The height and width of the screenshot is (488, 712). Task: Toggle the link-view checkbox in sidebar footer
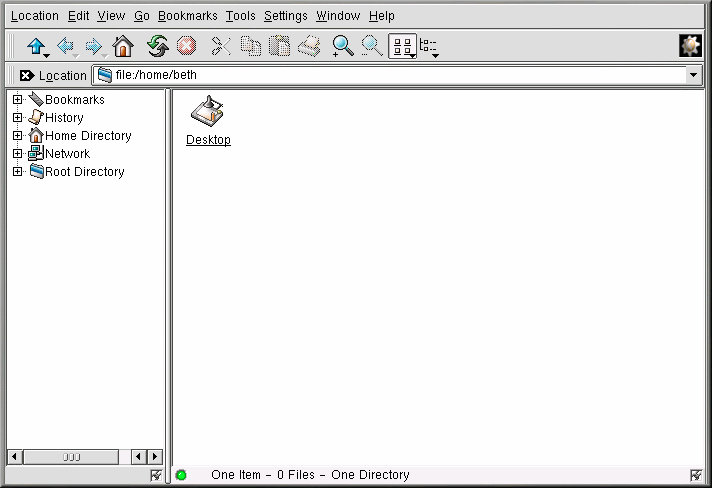[156, 475]
